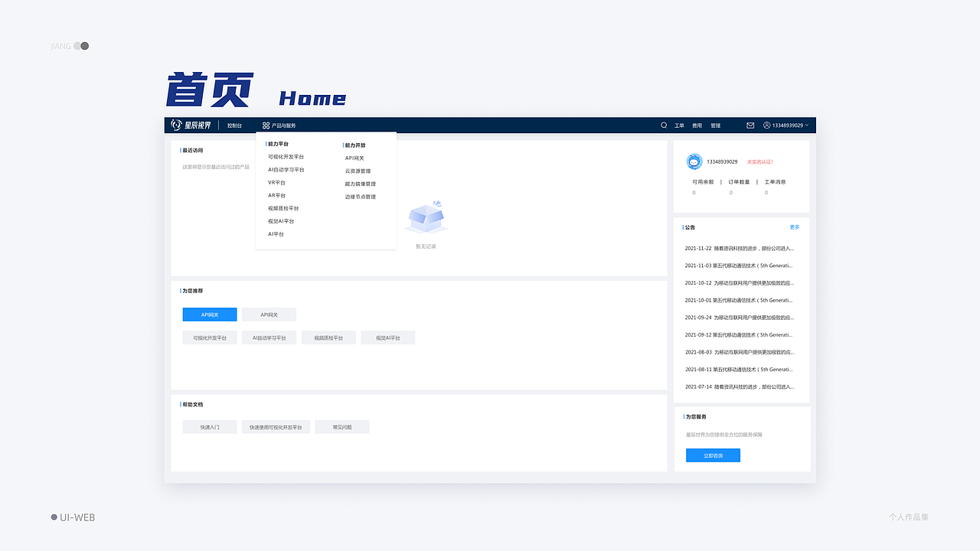Open the 快速入门 help document

[210, 427]
